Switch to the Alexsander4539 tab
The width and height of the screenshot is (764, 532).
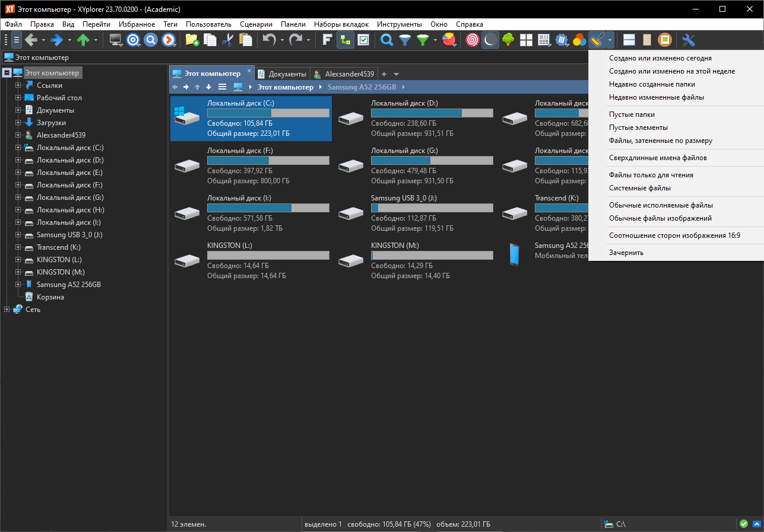[344, 74]
